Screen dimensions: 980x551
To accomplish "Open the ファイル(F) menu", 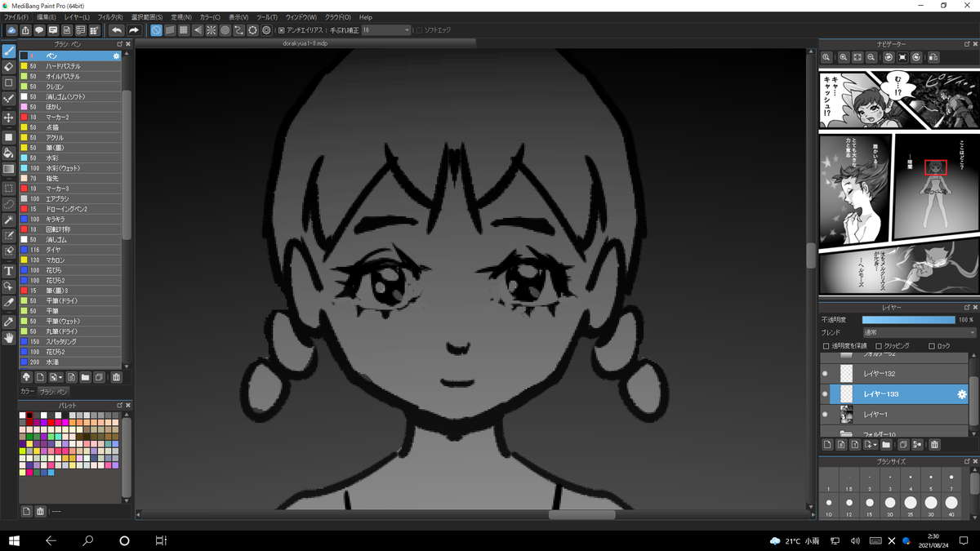I will tap(16, 16).
